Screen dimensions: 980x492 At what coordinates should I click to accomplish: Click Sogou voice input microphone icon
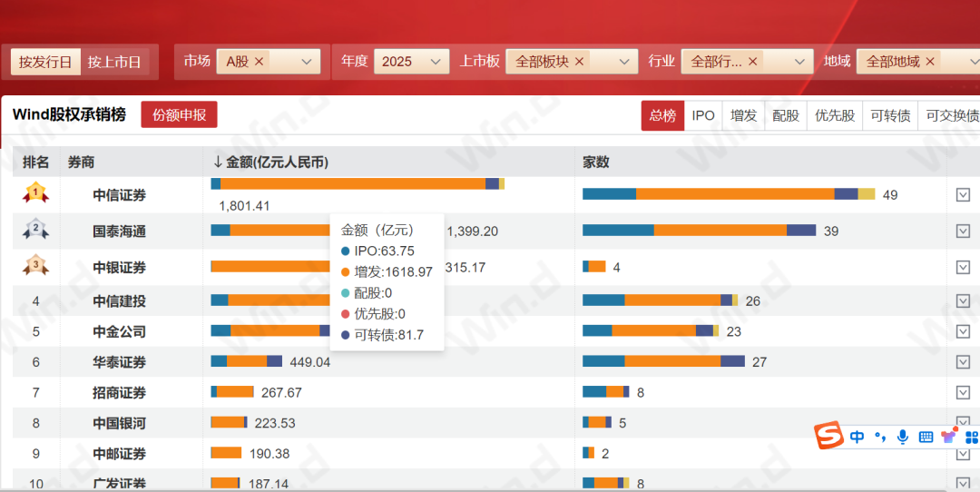tap(903, 437)
